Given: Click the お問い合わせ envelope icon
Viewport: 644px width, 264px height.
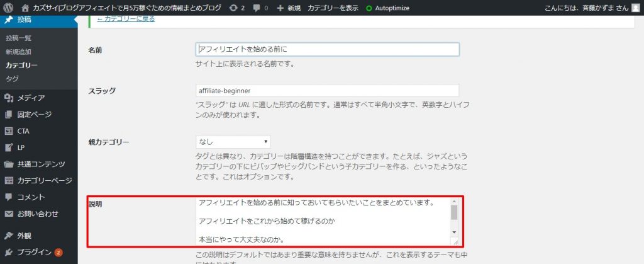Looking at the screenshot, I should click(9, 214).
